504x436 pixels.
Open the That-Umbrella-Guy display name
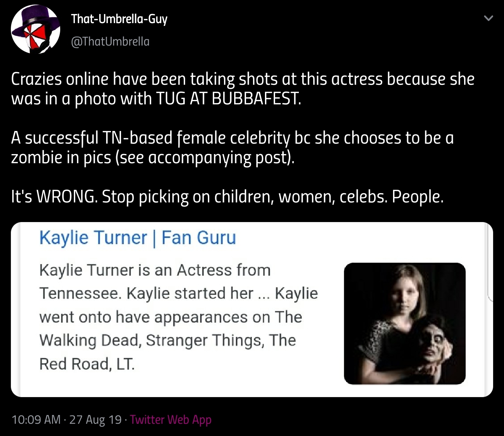(119, 19)
